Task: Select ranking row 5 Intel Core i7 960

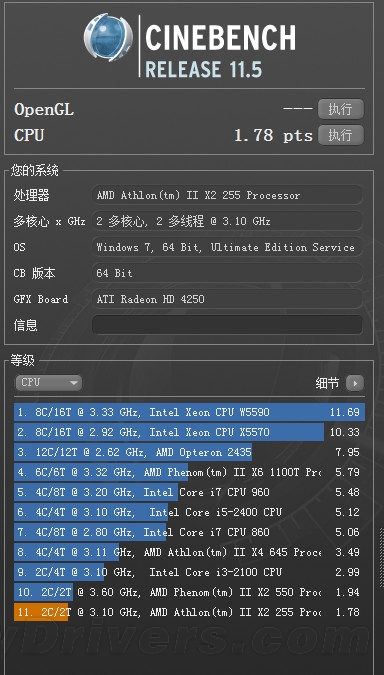Action: pos(189,492)
